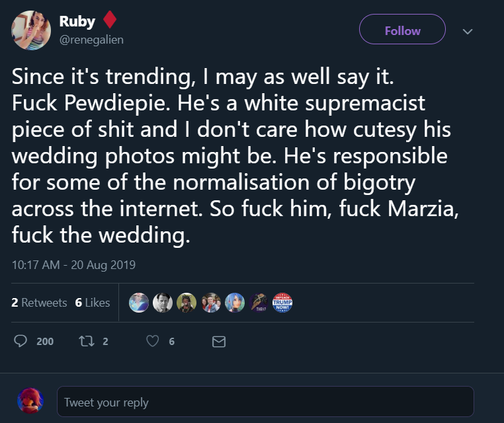The image size is (504, 423).
Task: View the 6 Likes list
Action: [93, 303]
